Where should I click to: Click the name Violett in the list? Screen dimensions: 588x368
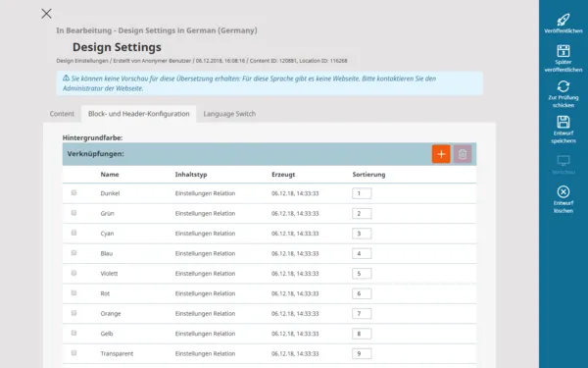point(109,274)
